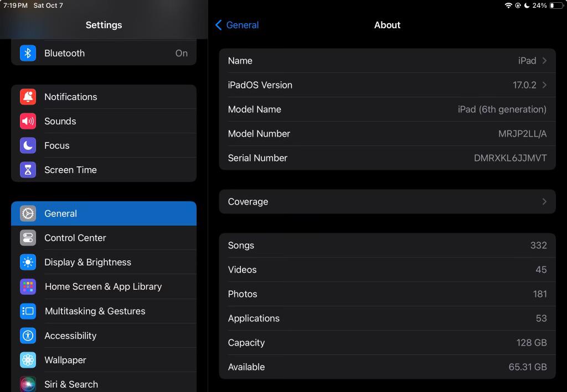Tap the Multitasking & Gestures icon
Screen dimensions: 567x392
pos(28,311)
